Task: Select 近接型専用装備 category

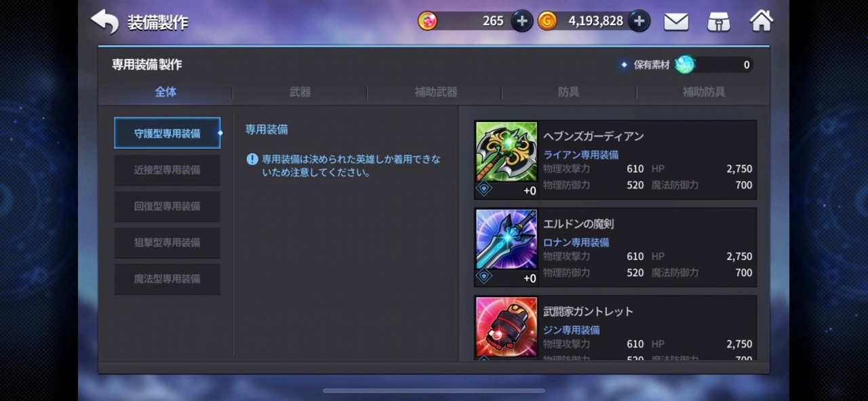Action: [167, 170]
